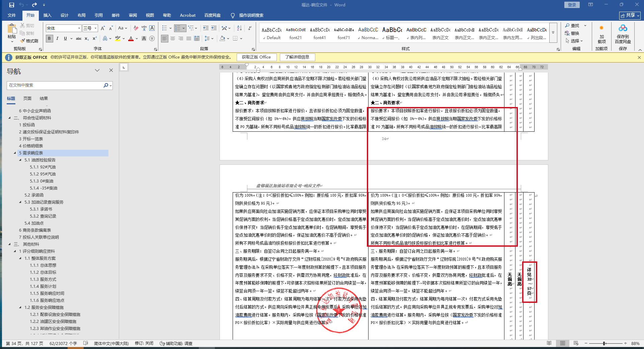644x349 pixels.
Task: Toggle bold formatting
Action: [50, 39]
